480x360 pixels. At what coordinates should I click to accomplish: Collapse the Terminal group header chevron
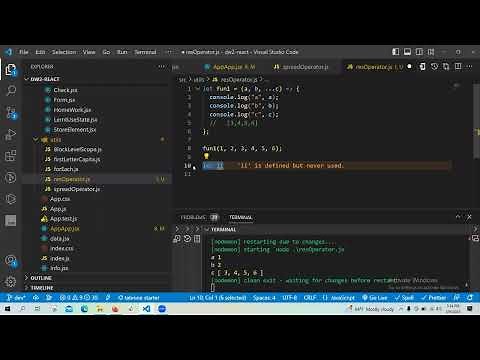pyautogui.click(x=207, y=229)
